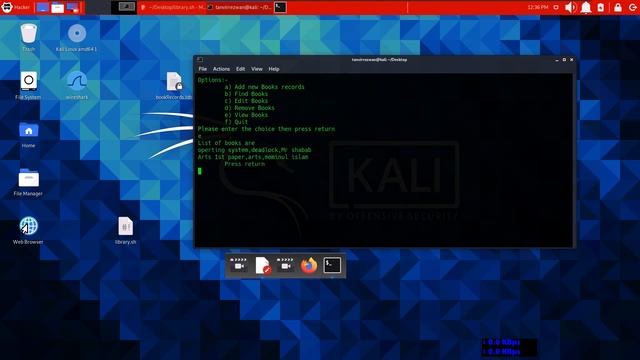
Task: Click the terminal title bar text
Action: [x=379, y=60]
